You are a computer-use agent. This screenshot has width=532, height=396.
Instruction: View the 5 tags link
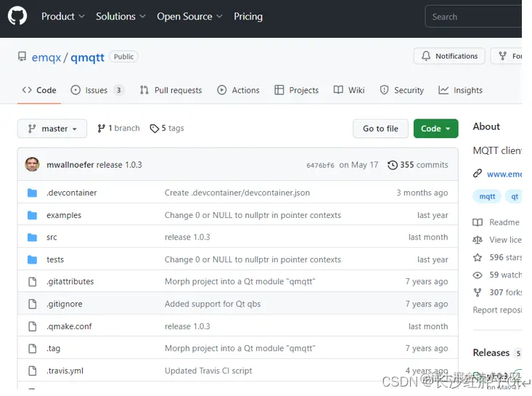167,128
